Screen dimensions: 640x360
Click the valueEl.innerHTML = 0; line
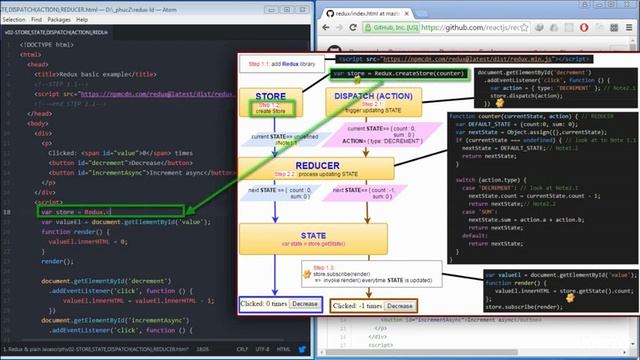pos(88,242)
